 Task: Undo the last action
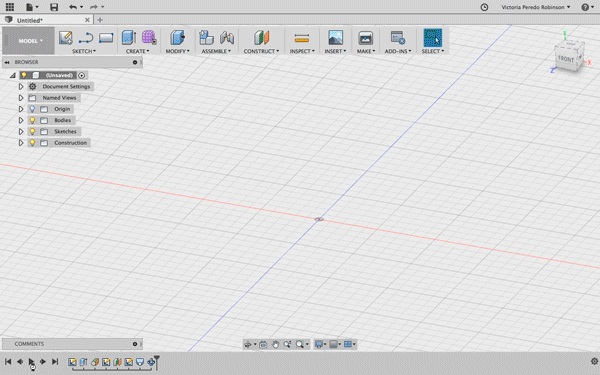click(73, 7)
